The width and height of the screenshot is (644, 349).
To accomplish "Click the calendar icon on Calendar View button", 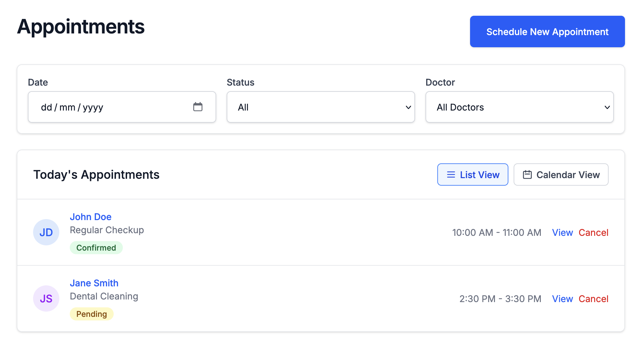I will [528, 174].
